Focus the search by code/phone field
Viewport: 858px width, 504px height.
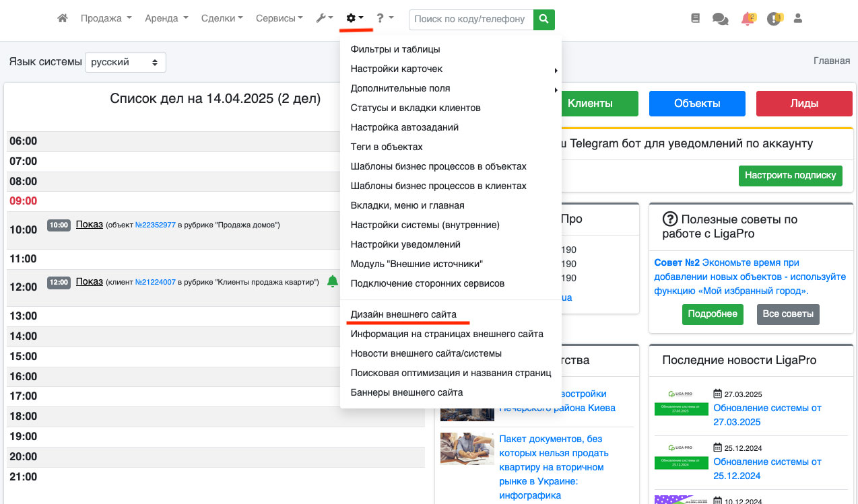coord(471,19)
